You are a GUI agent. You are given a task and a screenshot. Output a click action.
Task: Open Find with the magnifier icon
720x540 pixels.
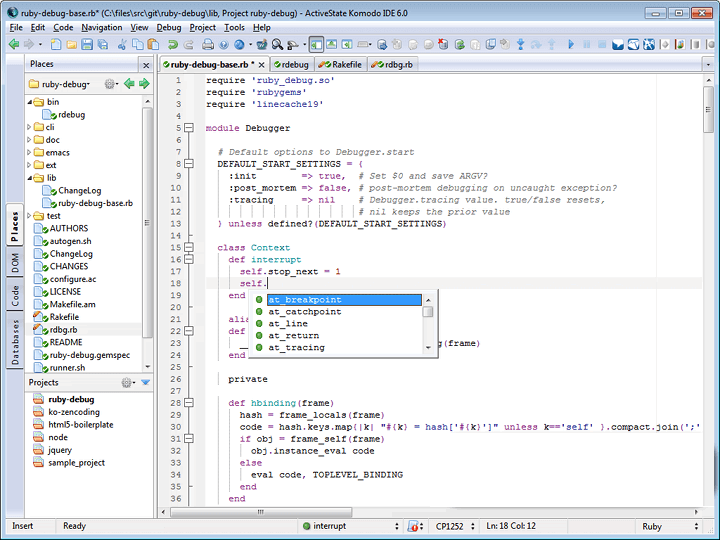(277, 45)
